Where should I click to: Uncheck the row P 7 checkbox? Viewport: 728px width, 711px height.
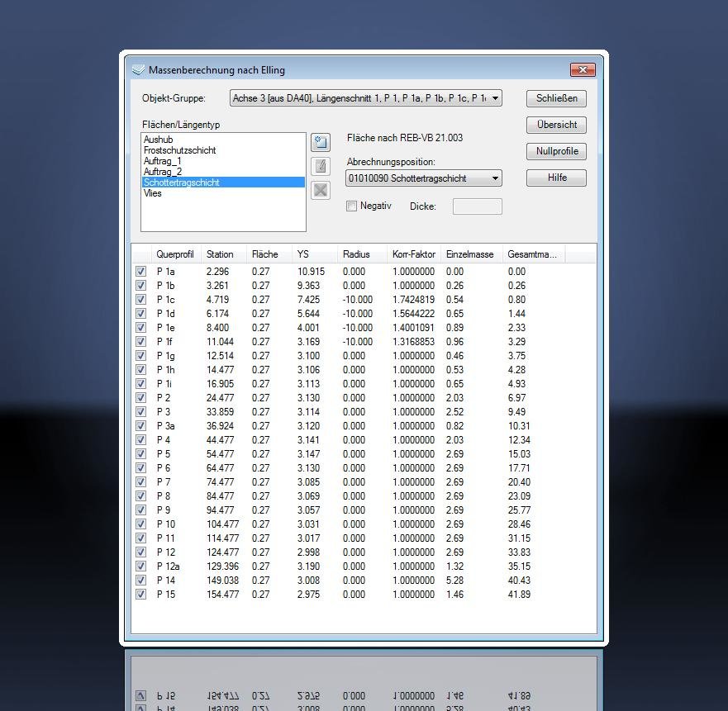click(x=140, y=481)
